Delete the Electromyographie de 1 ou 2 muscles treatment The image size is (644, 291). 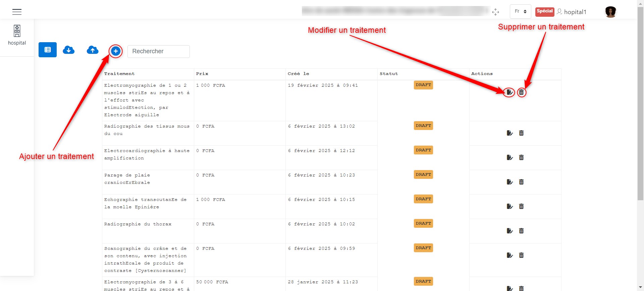[521, 92]
